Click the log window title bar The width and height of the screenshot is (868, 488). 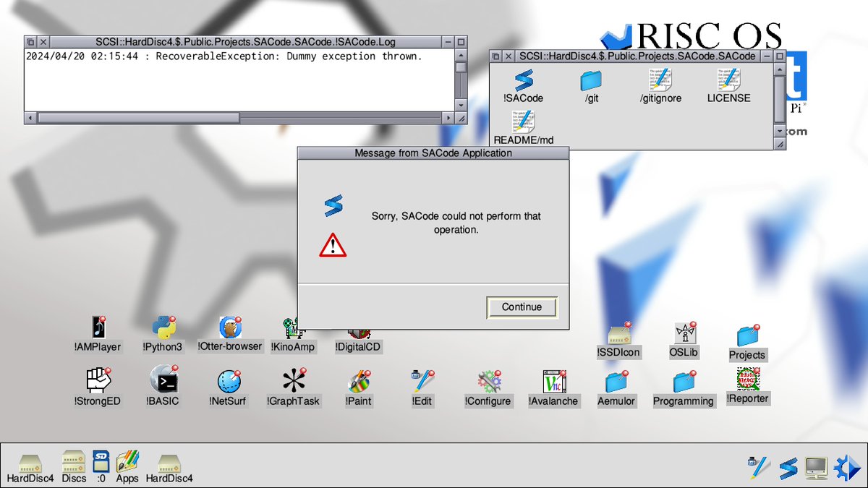(x=245, y=43)
